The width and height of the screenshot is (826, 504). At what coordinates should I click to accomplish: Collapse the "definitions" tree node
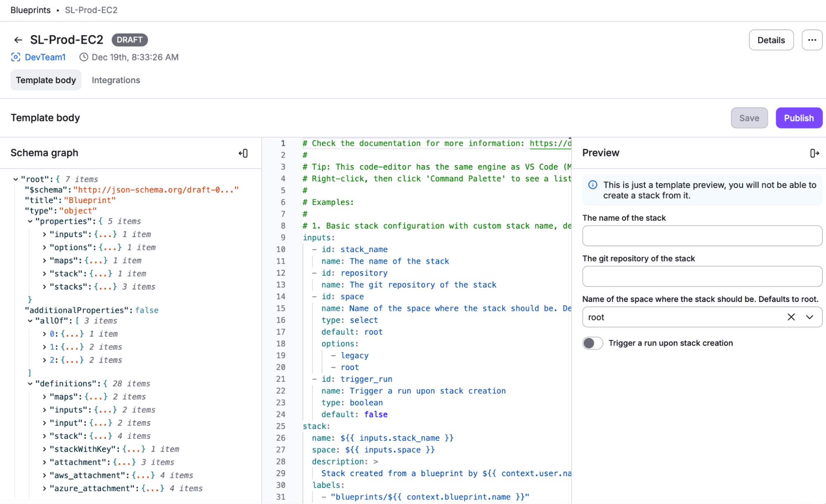(30, 383)
